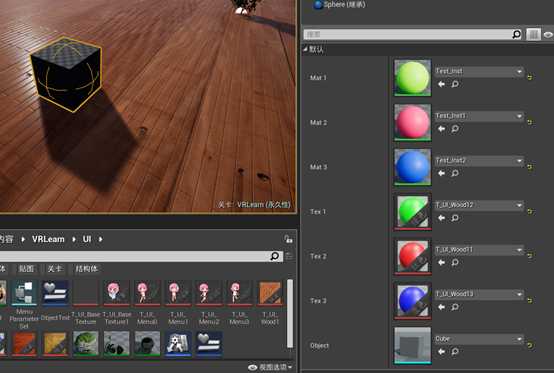This screenshot has height=373, width=554.
Task: Open the Cube dropdown for Object
Action: (479, 339)
